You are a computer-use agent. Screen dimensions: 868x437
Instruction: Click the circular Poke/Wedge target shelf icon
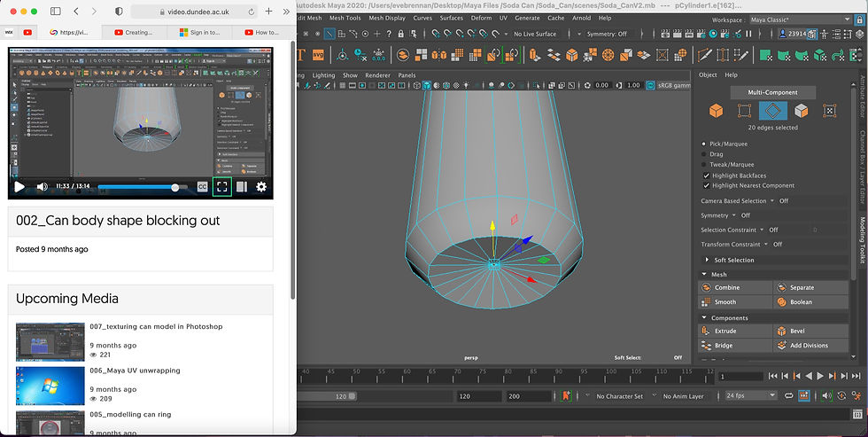point(608,55)
